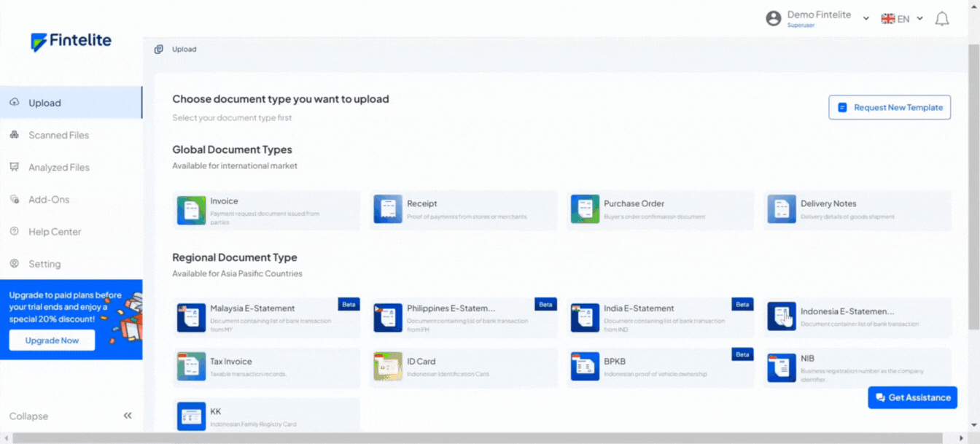The image size is (980, 444).
Task: Select the Receipt document icon
Action: [x=388, y=209]
